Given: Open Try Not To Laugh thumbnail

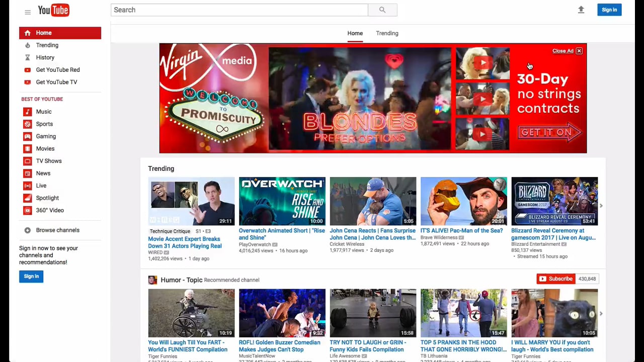Looking at the screenshot, I should (x=373, y=313).
